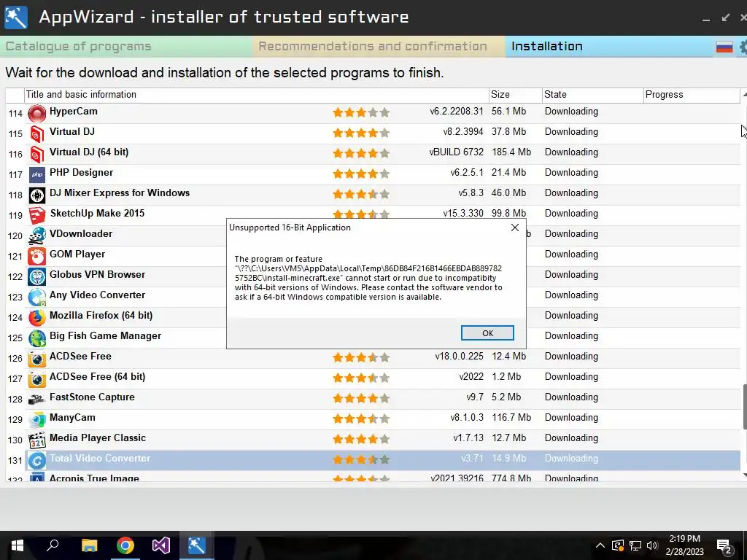
Task: Select the HyperCam row title
Action: pos(74,112)
